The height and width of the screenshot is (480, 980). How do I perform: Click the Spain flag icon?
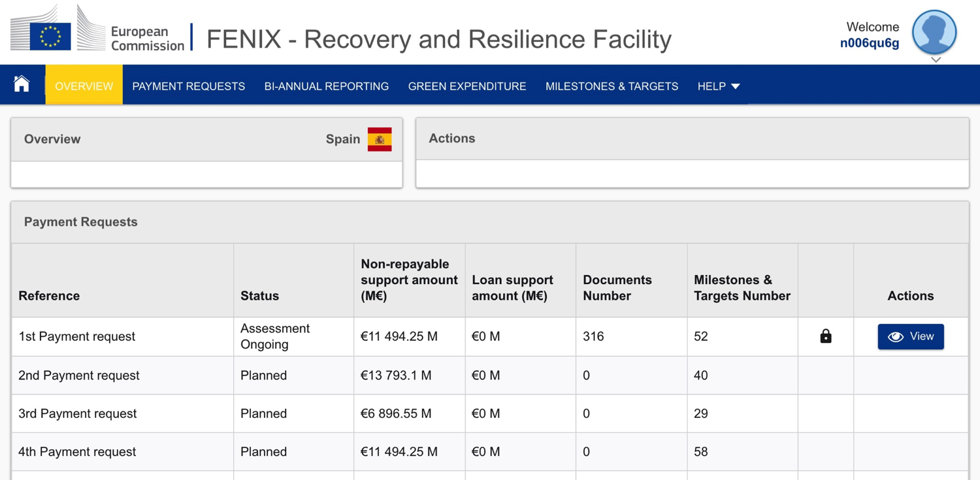tap(380, 139)
